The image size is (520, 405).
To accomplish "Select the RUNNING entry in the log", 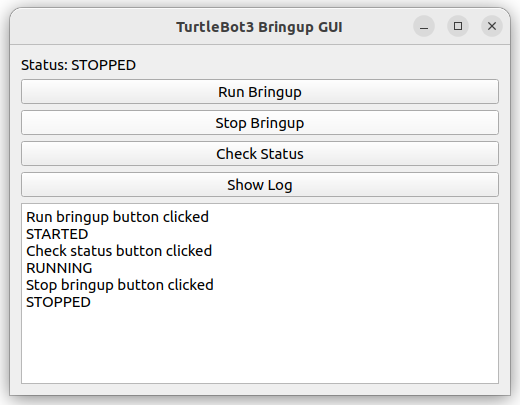I will (x=59, y=268).
